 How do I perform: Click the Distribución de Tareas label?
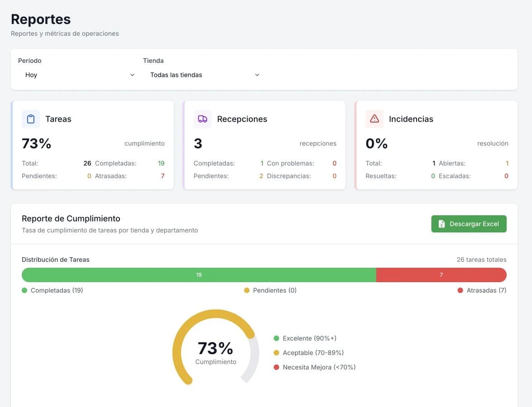tap(56, 260)
